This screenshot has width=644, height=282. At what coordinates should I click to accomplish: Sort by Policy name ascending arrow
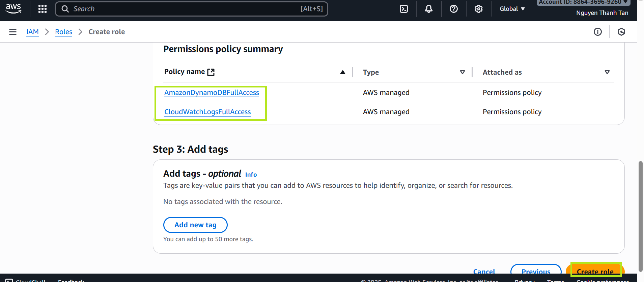[342, 72]
